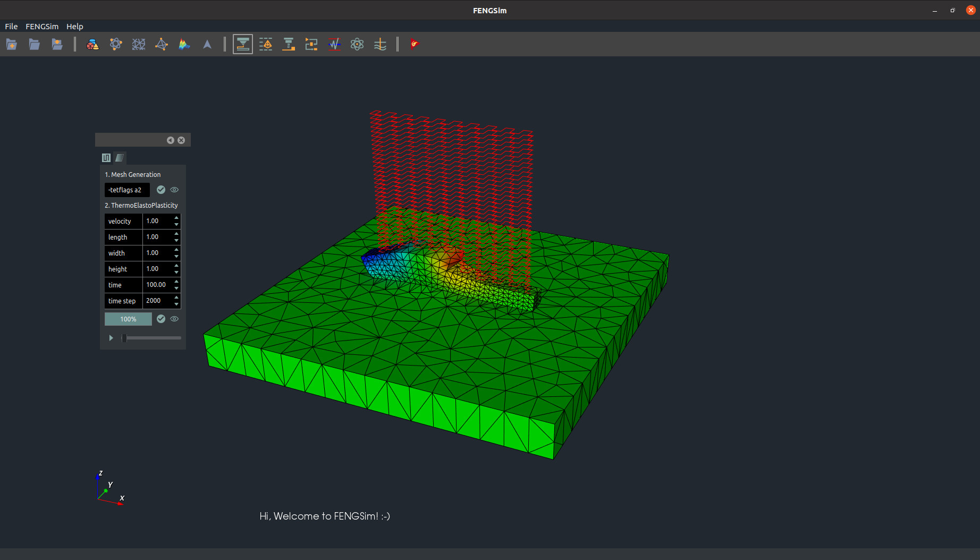
Task: Open the CAD geometry shapes module
Action: coord(92,45)
